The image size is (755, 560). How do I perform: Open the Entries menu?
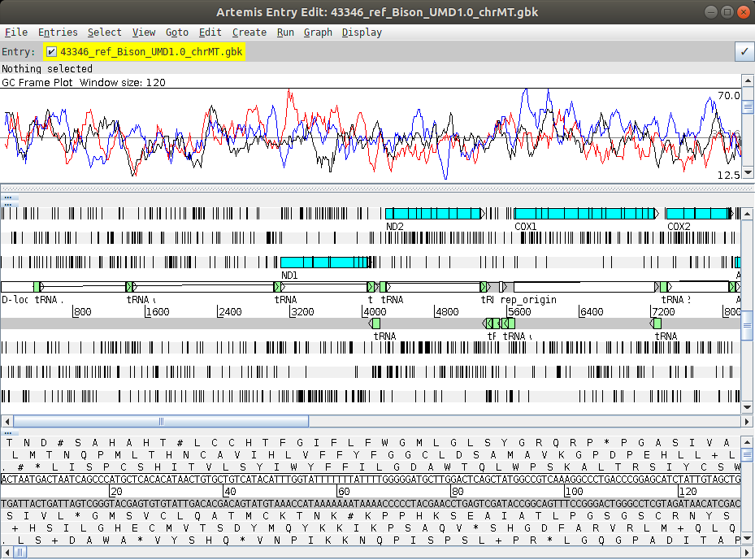[x=58, y=32]
